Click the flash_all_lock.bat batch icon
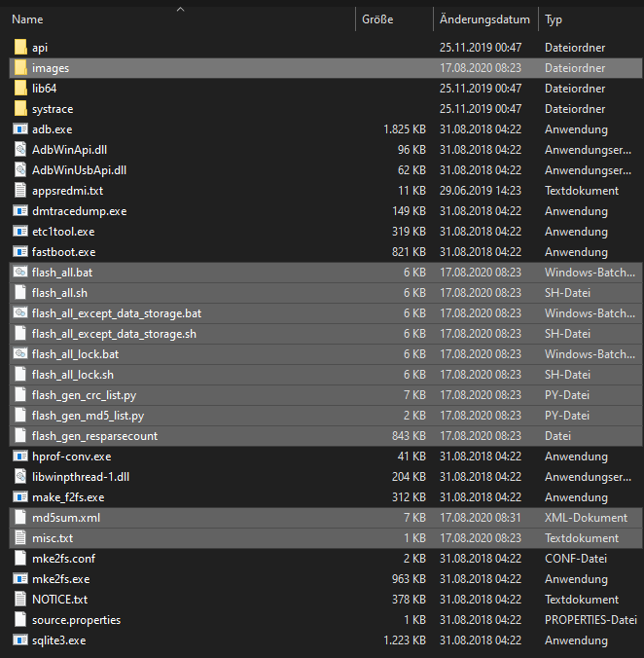The height and width of the screenshot is (658, 644). (20, 353)
